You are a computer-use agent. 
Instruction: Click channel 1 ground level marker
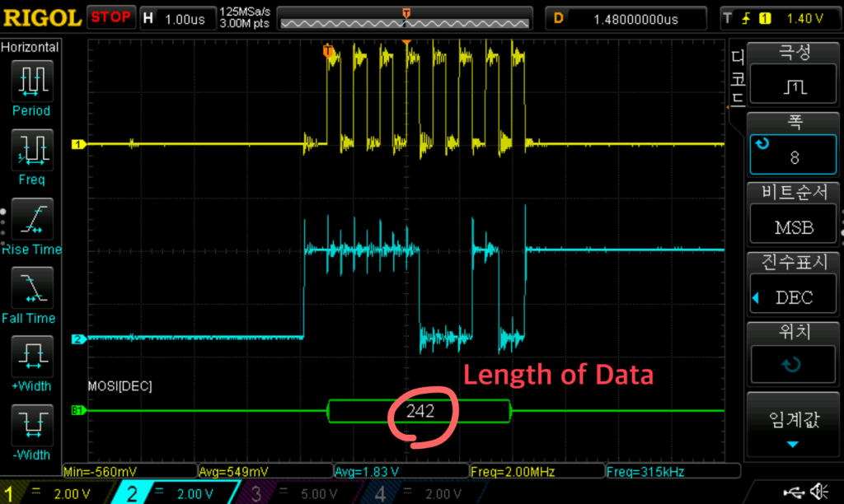[78, 144]
